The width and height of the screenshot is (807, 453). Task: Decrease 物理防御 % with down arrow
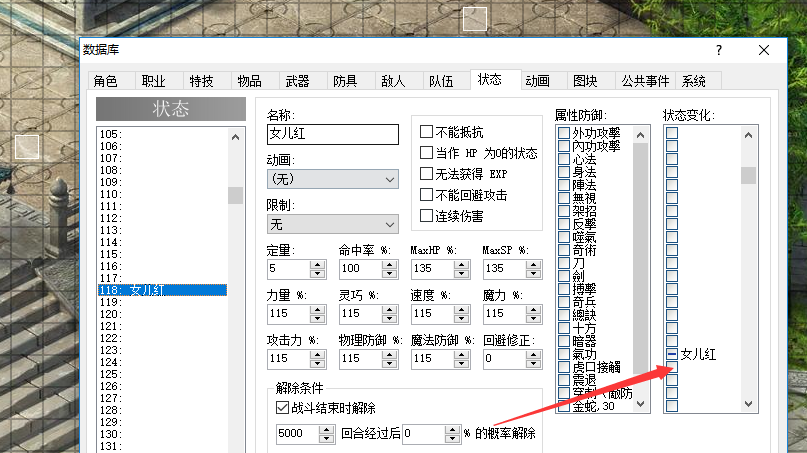click(390, 363)
